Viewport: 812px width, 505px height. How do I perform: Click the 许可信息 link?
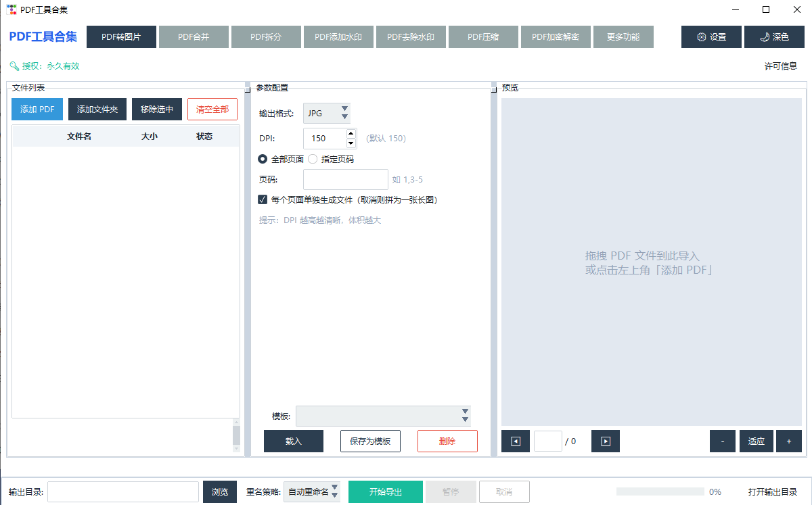click(781, 66)
